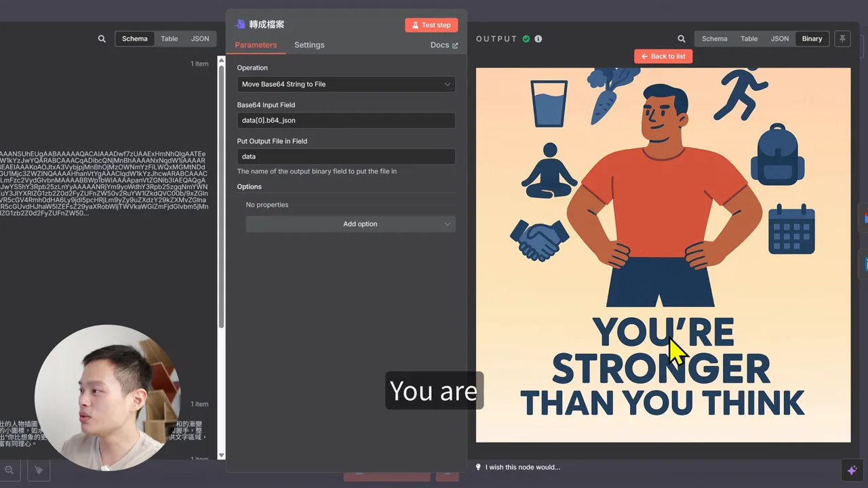The height and width of the screenshot is (488, 868).
Task: Open the Settings tab
Action: coord(309,45)
